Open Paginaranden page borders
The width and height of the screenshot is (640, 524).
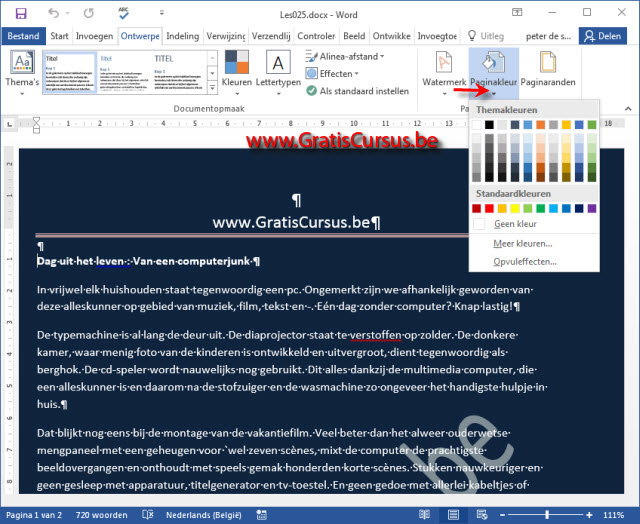[548, 69]
